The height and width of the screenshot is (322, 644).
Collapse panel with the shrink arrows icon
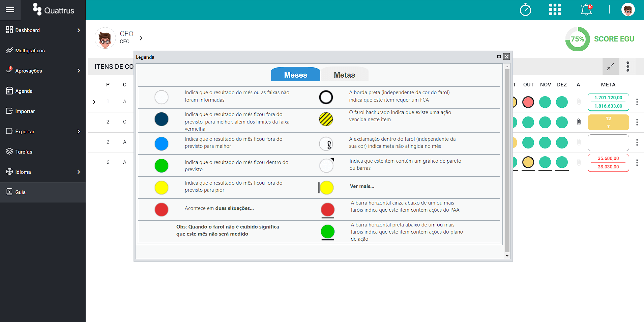pos(611,66)
